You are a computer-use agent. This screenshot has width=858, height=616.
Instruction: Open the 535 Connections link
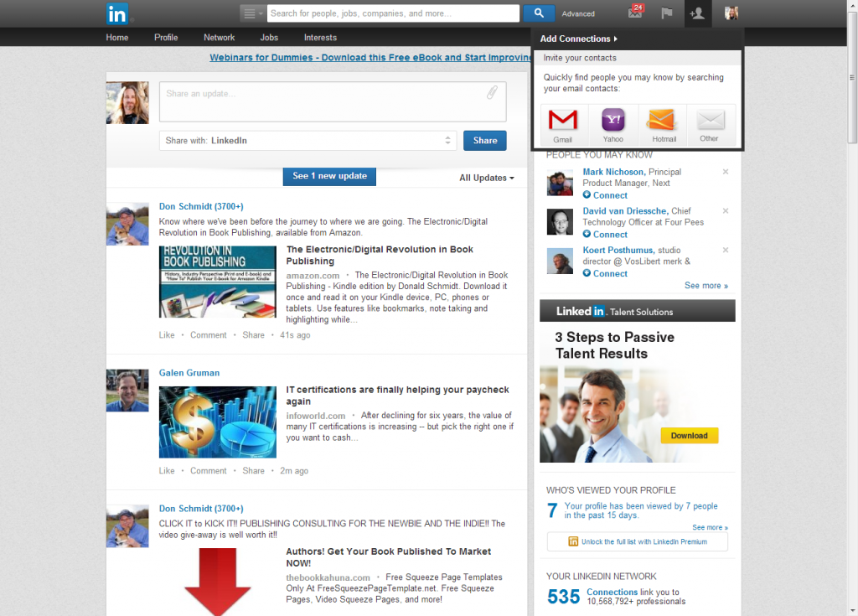612,593
